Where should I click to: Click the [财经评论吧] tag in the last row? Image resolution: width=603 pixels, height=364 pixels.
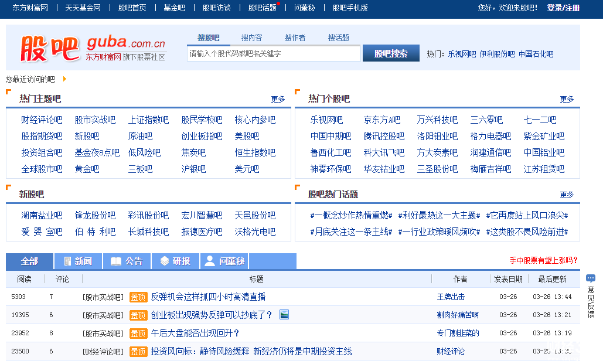pos(103,351)
